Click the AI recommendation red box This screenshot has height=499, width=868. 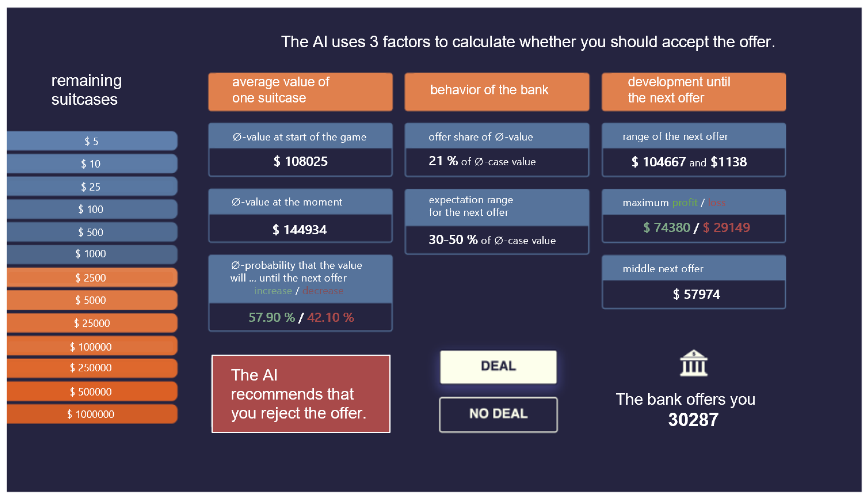click(x=300, y=393)
